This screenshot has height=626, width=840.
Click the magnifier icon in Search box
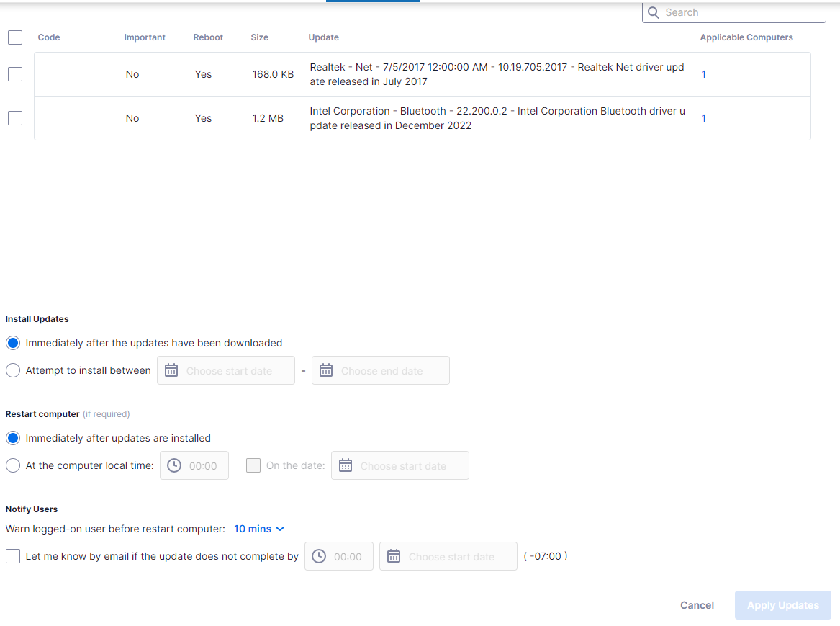click(x=654, y=12)
